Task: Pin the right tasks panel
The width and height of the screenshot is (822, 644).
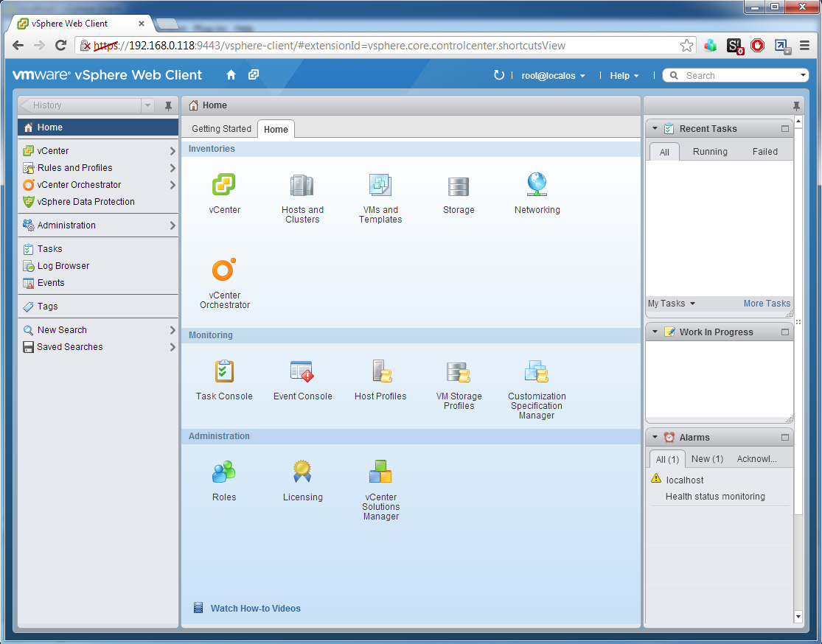Action: click(796, 106)
